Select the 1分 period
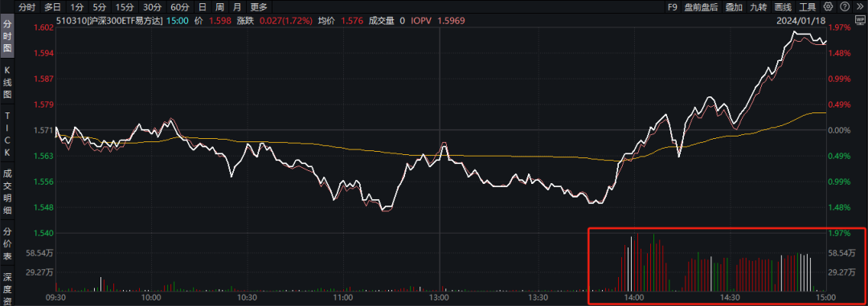This screenshot has height=306, width=868. pyautogui.click(x=77, y=7)
